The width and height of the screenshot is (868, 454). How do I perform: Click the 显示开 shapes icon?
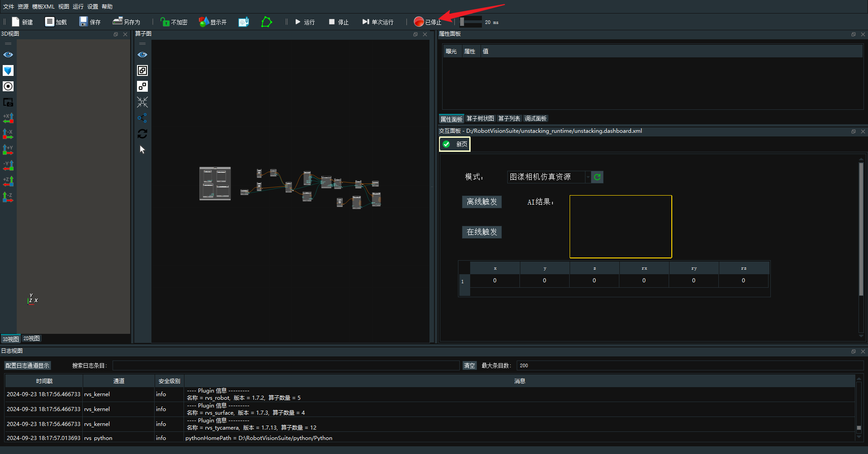click(x=204, y=22)
